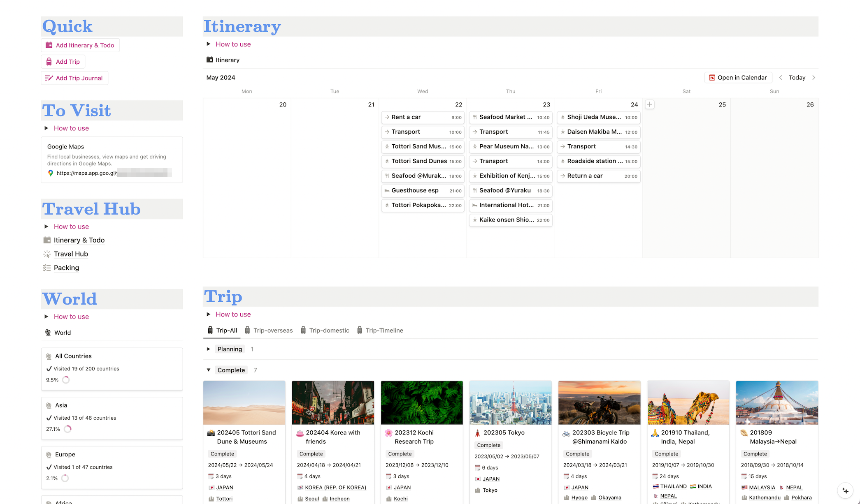Click the 201809 Malaysia trip icon
This screenshot has height=504, width=860.
click(x=744, y=433)
